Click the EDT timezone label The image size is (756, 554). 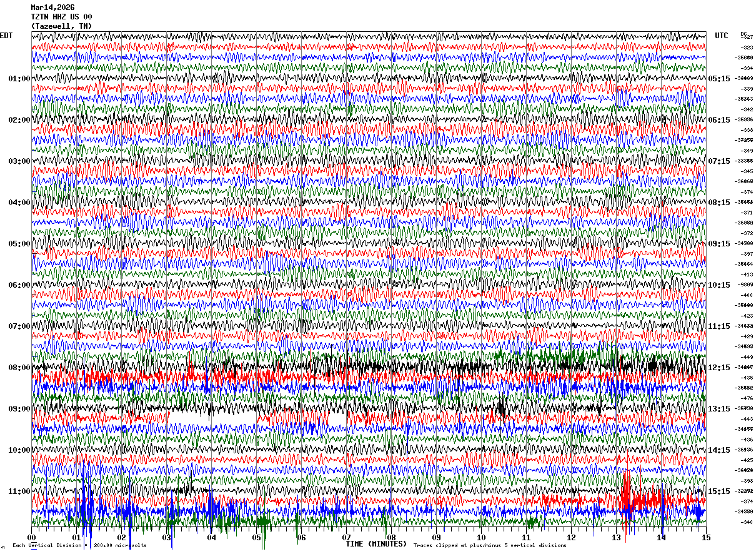(6, 36)
